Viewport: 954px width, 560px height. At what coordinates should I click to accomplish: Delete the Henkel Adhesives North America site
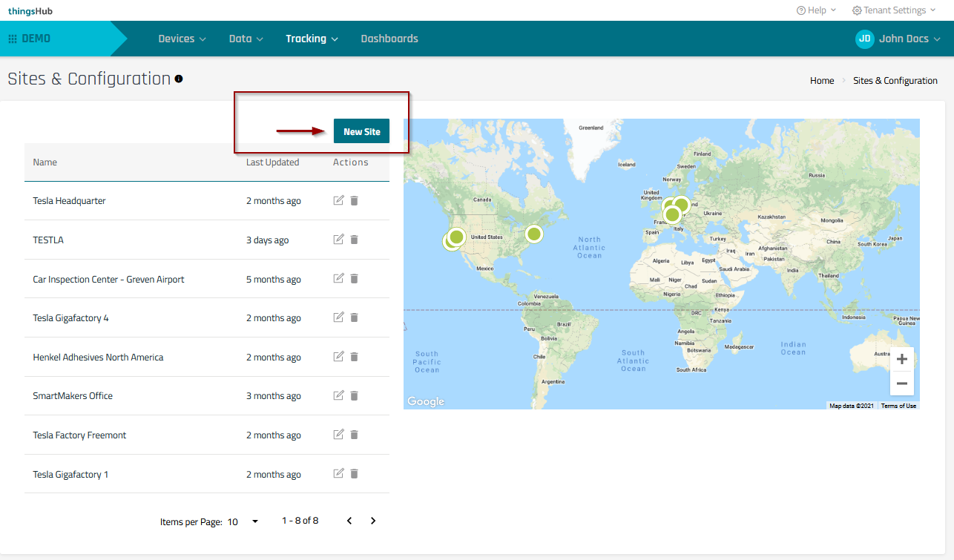[354, 357]
